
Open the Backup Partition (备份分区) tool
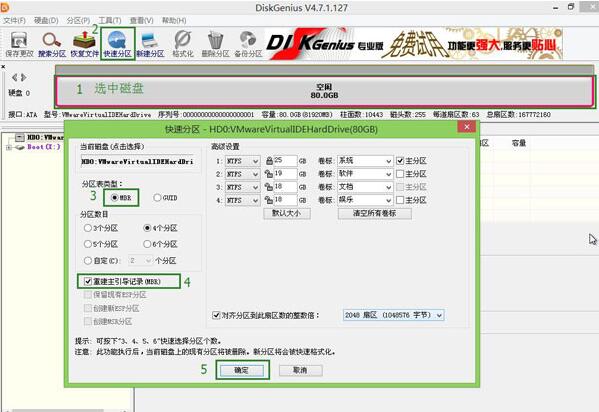coord(248,44)
